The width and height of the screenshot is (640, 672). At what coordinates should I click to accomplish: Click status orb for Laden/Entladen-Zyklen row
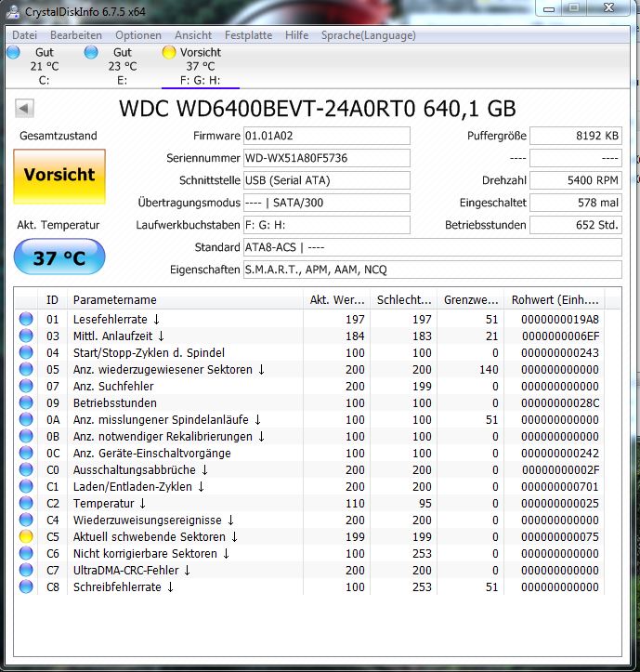pos(26,486)
